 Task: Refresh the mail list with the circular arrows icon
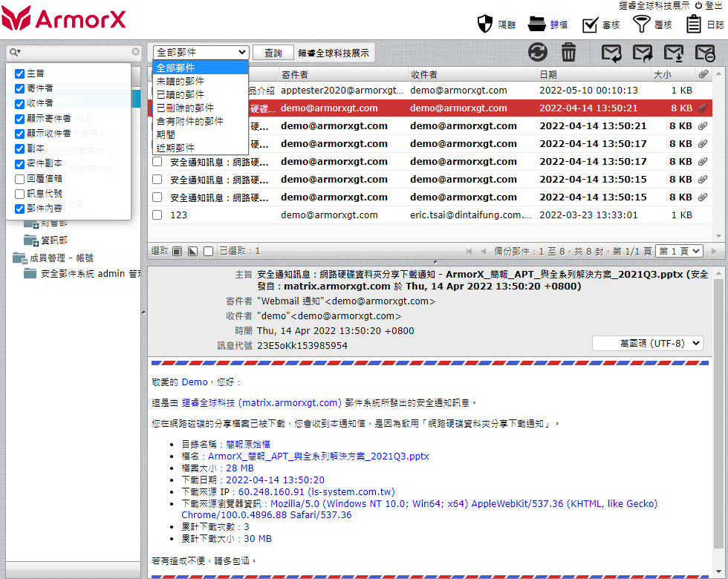(538, 53)
